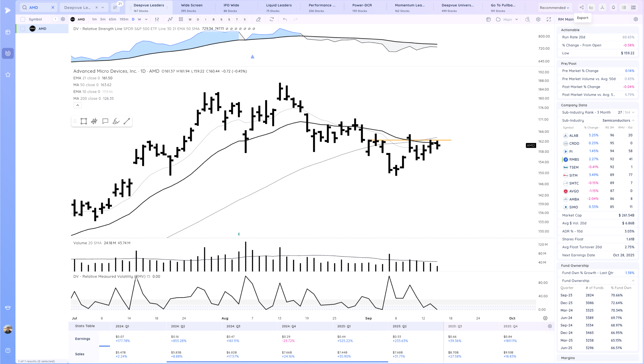Image resolution: width=644 pixels, height=364 pixels.
Task: Collapse the Sub-Industry Semiconductors section
Action: click(633, 120)
